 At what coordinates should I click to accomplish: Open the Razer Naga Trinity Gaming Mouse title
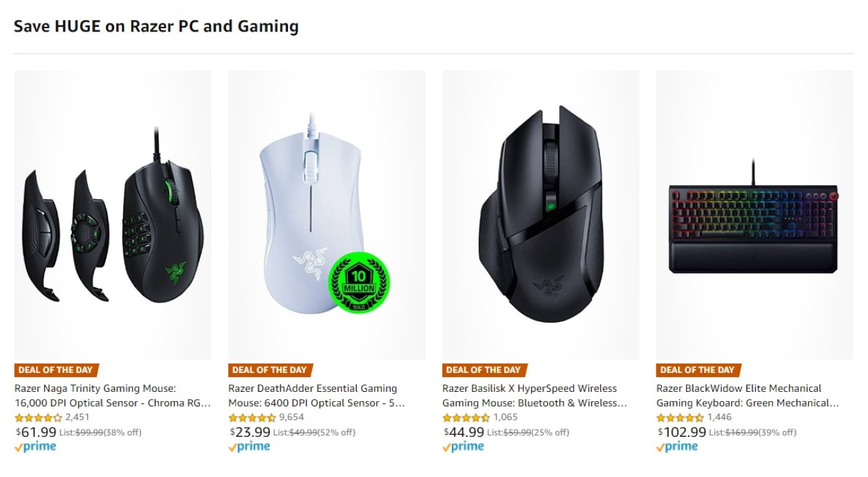click(x=113, y=395)
